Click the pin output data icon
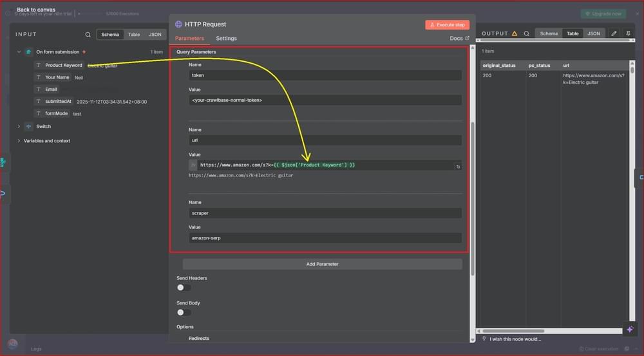This screenshot has width=644, height=356. (628, 33)
